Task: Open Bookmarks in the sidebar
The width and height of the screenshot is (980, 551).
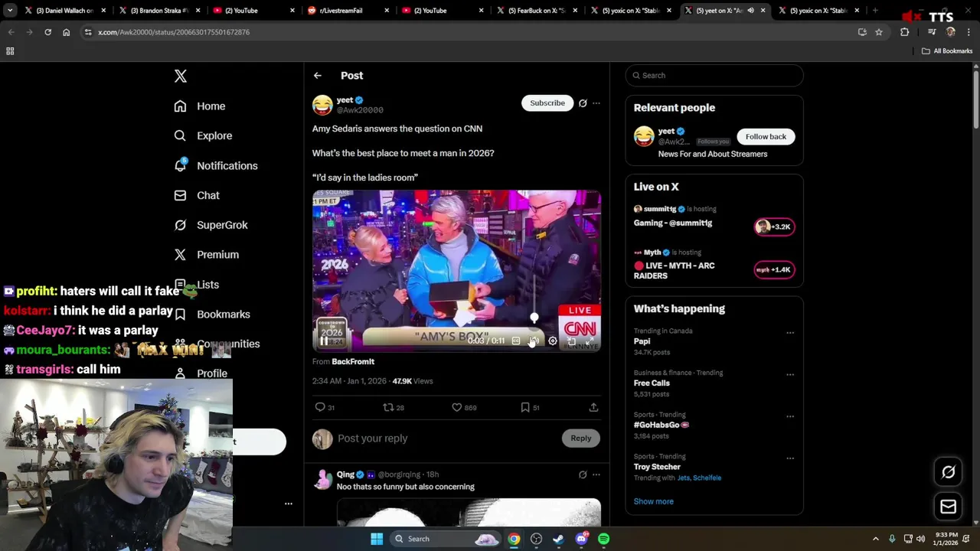Action: pyautogui.click(x=212, y=315)
